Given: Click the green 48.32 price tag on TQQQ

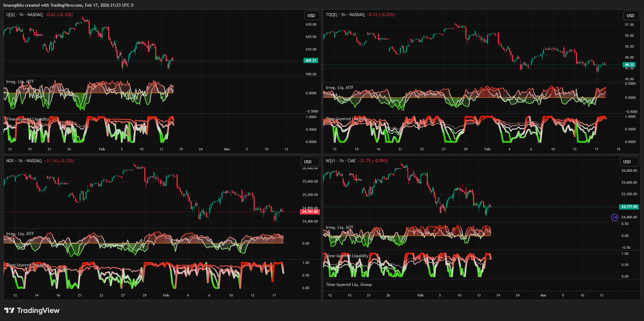Looking at the screenshot, I should 629,65.
